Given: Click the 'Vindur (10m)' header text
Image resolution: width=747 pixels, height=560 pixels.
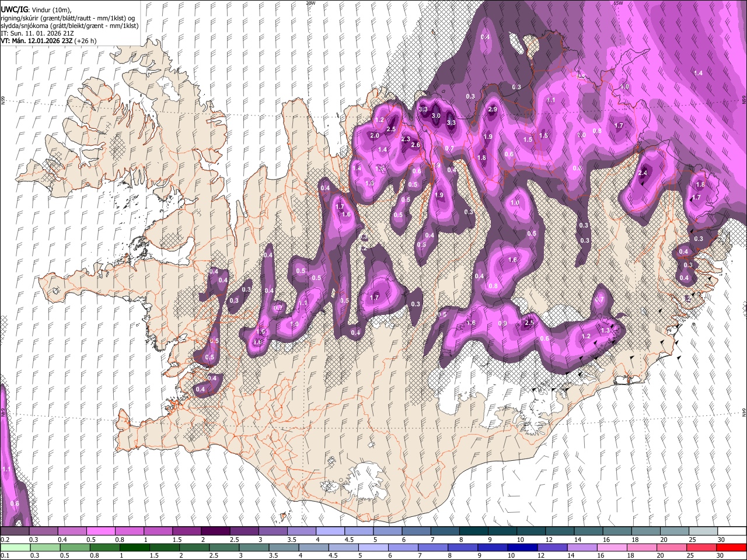Looking at the screenshot, I should [50, 9].
